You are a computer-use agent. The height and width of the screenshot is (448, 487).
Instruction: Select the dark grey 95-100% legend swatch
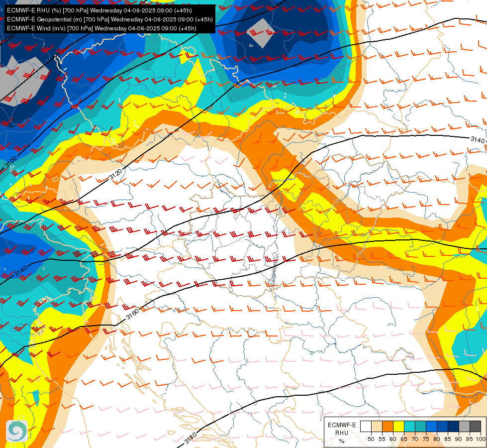pos(475,426)
